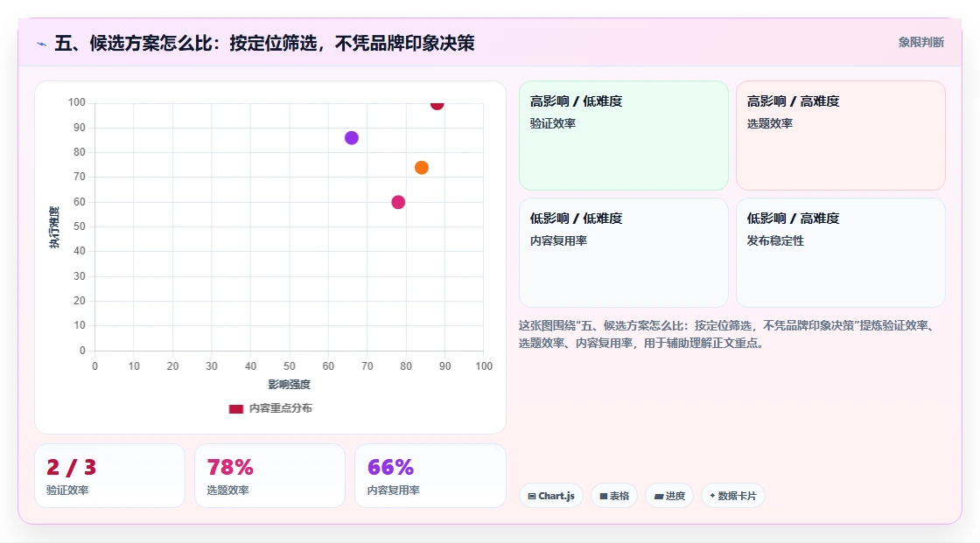
Task: Select the 高影响 / 低难度 quadrant card
Action: 624,135
